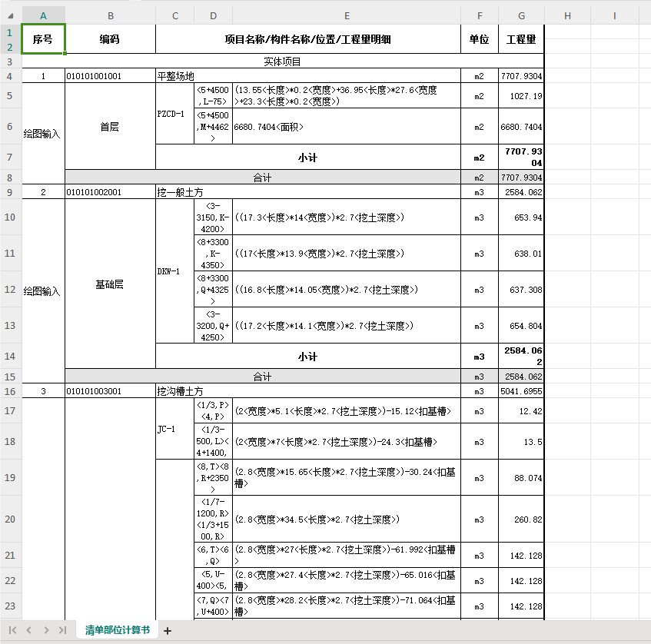Click the 工程量 header cell
651x644 pixels.
521,39
